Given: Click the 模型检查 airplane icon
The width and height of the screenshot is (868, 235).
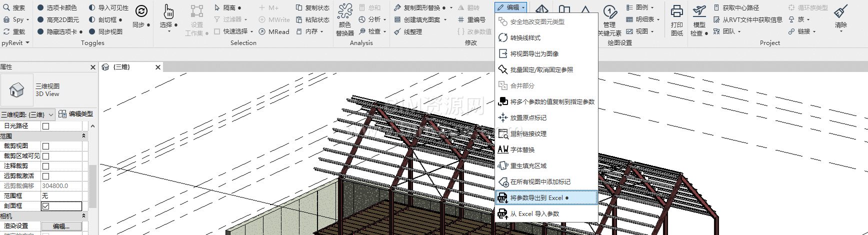Looking at the screenshot, I should (x=699, y=11).
